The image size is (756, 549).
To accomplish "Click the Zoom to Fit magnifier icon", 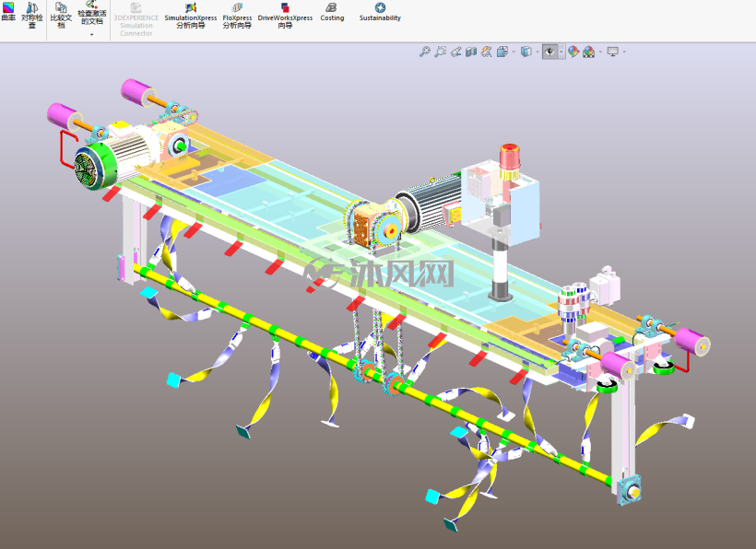I will (x=425, y=52).
